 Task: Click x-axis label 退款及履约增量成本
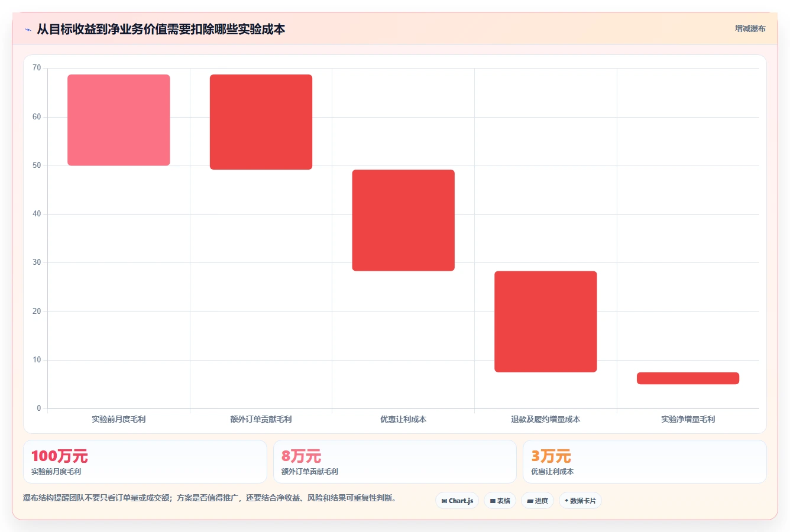[x=546, y=419]
